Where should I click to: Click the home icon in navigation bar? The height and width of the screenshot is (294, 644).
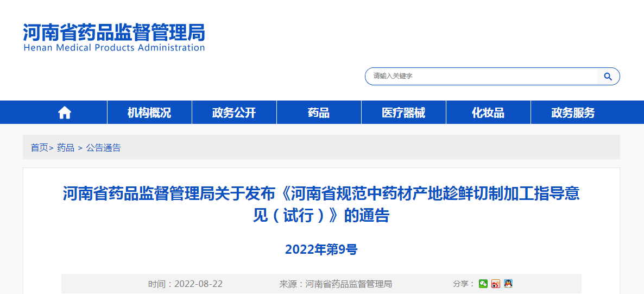[65, 112]
